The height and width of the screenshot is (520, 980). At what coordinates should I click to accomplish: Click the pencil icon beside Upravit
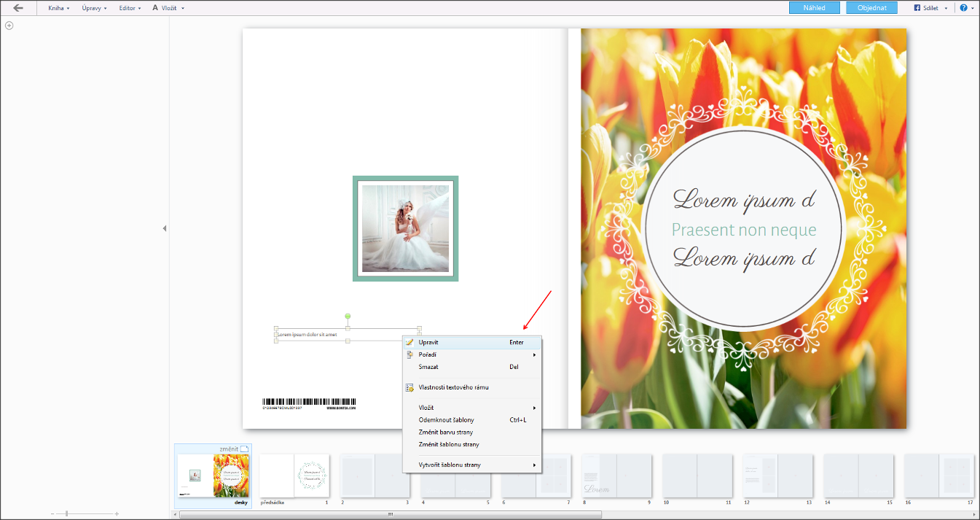409,342
